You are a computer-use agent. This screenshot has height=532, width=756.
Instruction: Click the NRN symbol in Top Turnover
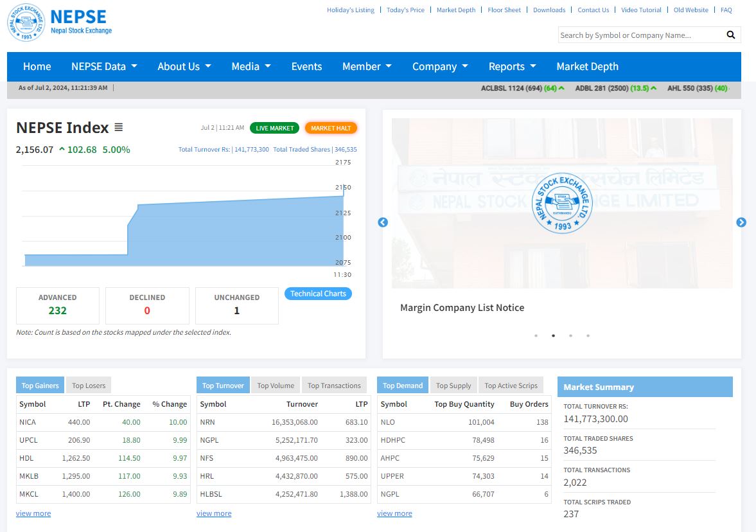207,422
